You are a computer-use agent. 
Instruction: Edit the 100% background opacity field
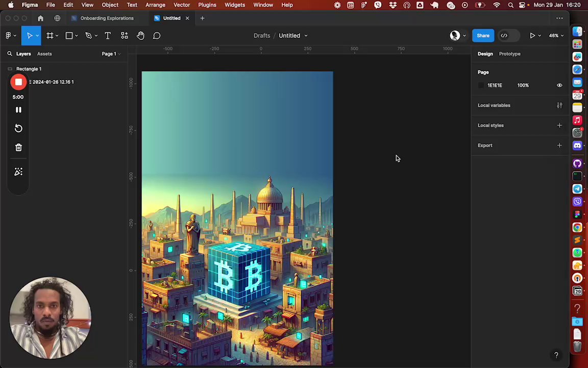[x=523, y=85]
